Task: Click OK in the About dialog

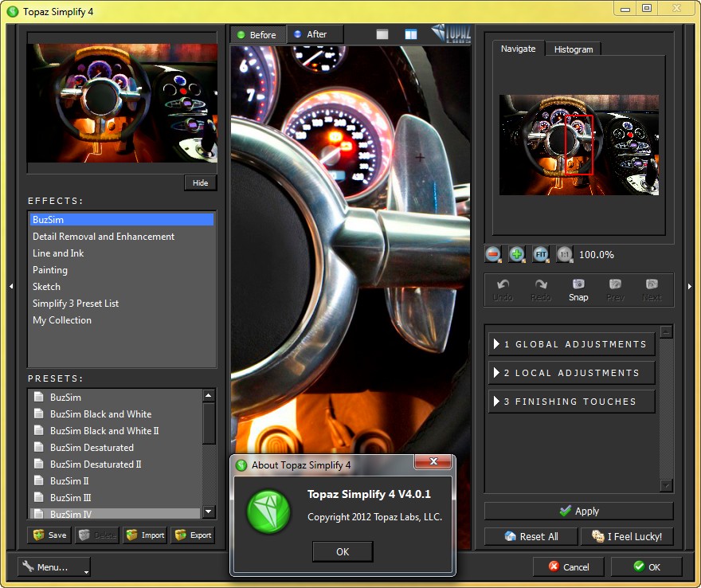Action: tap(343, 552)
